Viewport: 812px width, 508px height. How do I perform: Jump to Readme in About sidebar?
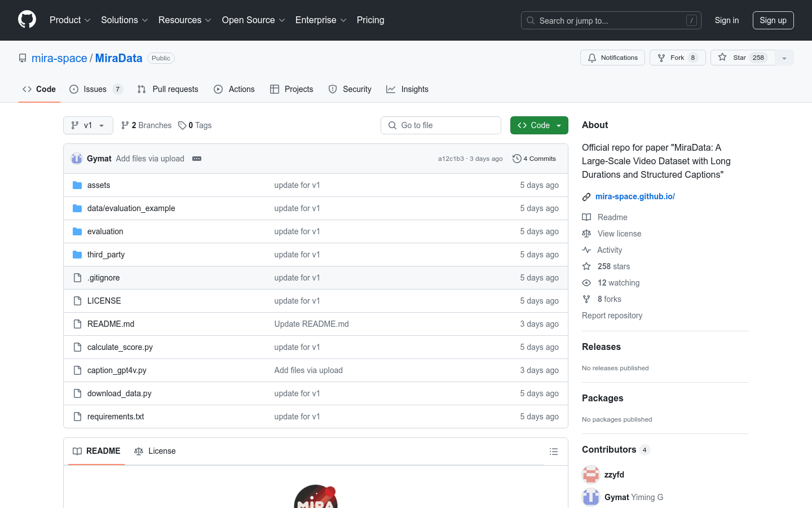tap(604, 217)
